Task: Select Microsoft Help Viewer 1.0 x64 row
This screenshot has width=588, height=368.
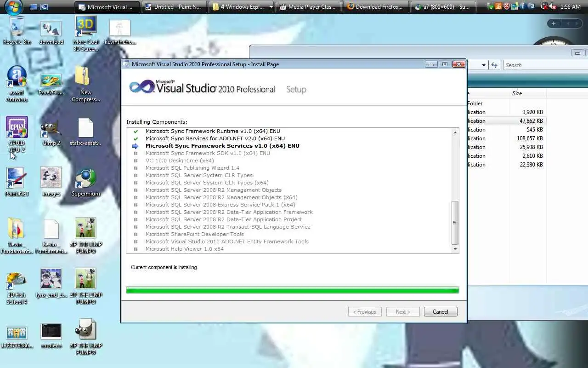Action: 184,249
